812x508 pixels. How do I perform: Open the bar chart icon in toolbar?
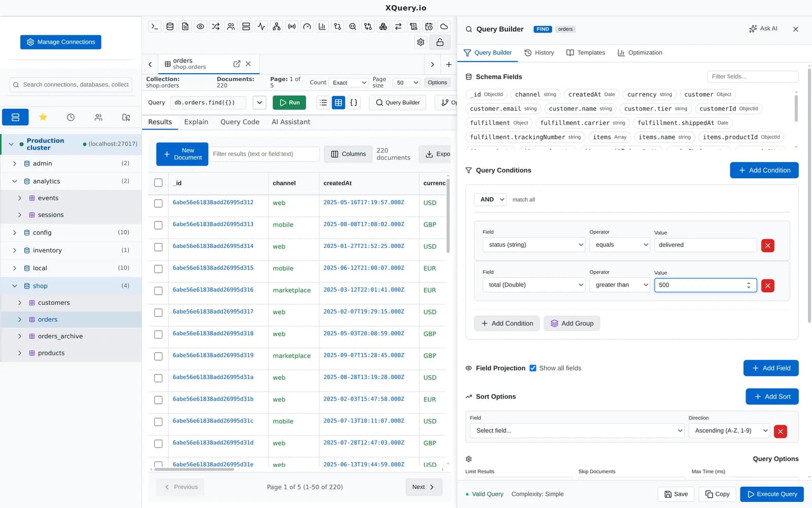click(x=322, y=26)
